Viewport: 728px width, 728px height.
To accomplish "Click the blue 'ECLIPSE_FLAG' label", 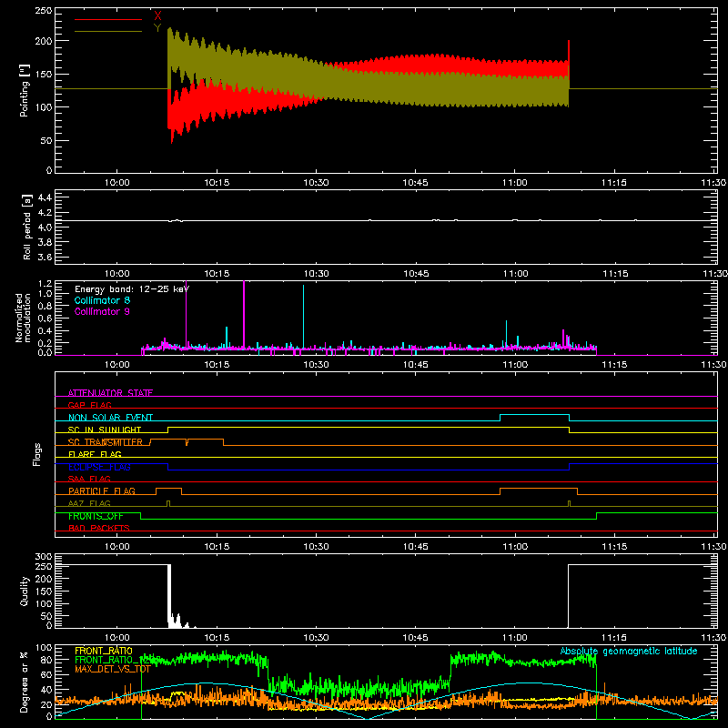I will tap(99, 467).
